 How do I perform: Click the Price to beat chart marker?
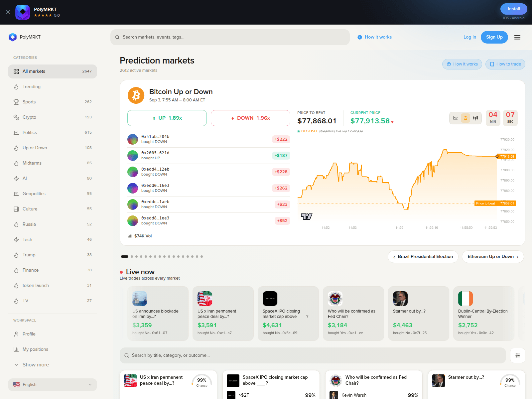485,203
